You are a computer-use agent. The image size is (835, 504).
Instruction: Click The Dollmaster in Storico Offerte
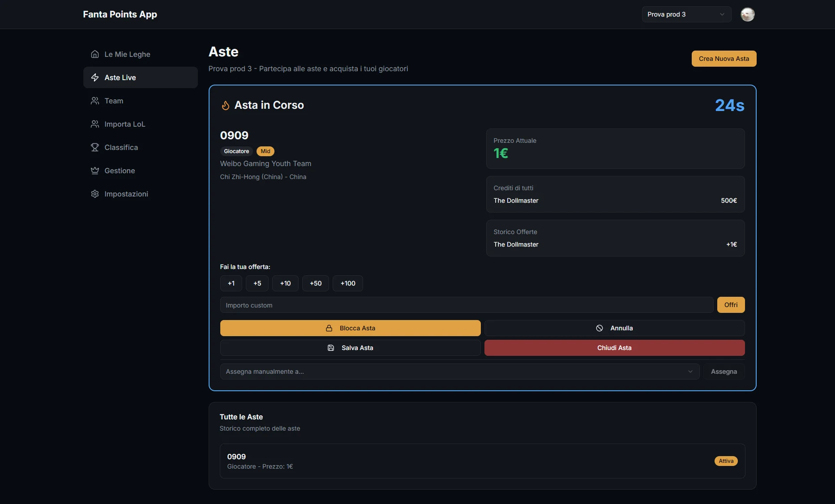516,244
